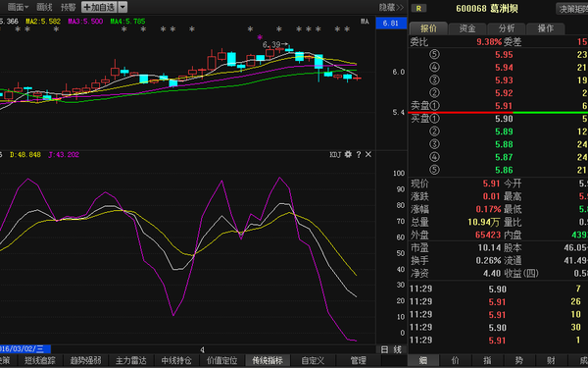Image resolution: width=588 pixels, height=368 pixels.
Task: Click the J:43.202 KDJ value
Action: 64,154
